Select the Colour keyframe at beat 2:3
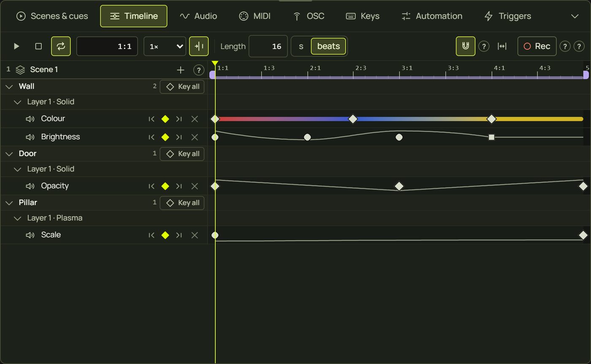 (x=353, y=119)
